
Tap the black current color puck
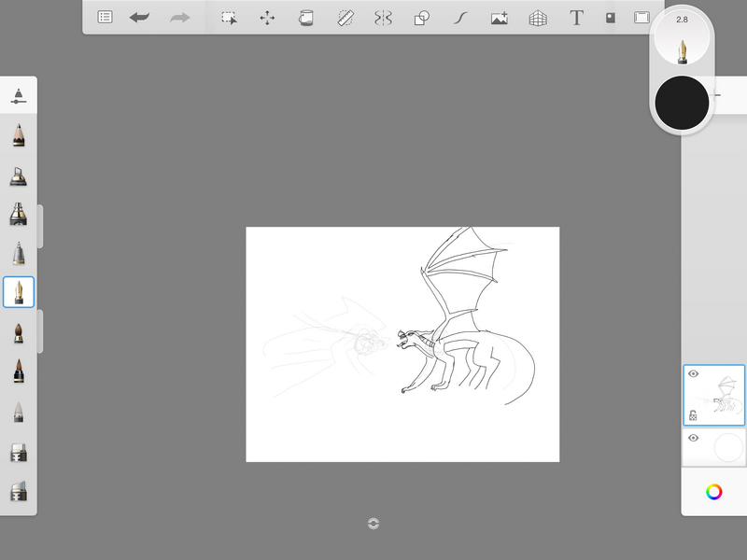[682, 105]
